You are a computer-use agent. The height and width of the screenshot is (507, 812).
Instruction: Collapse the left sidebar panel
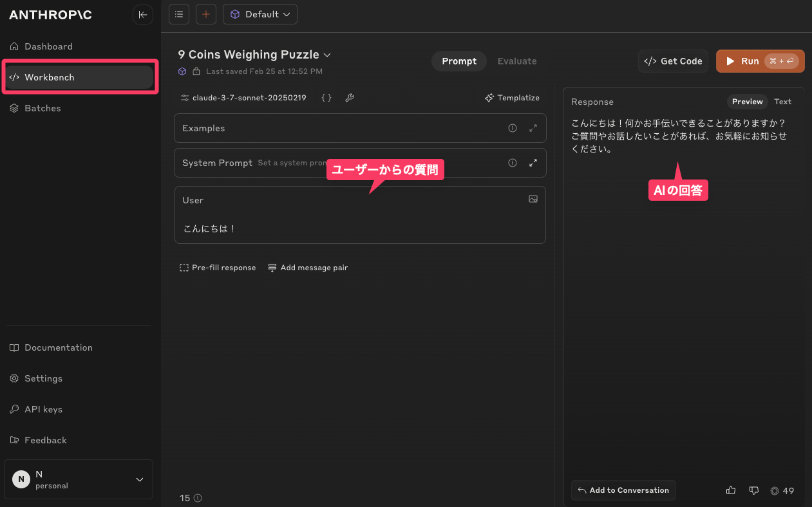point(142,15)
